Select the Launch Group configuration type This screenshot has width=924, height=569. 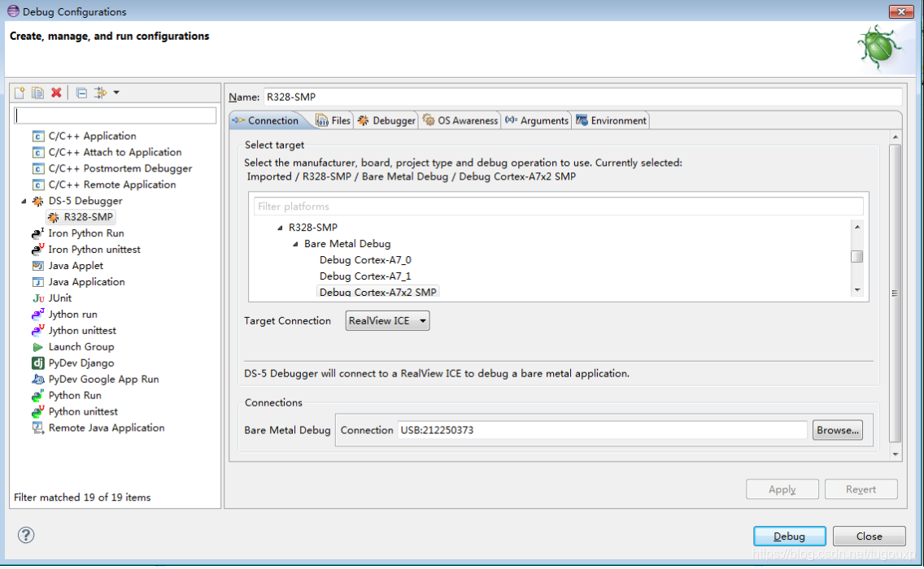[x=81, y=347]
